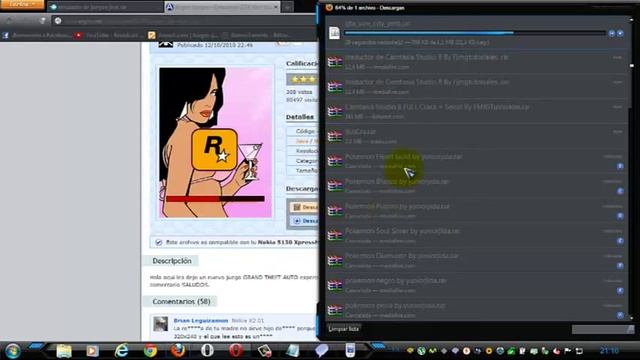Click the blue download progress bar

point(475,33)
